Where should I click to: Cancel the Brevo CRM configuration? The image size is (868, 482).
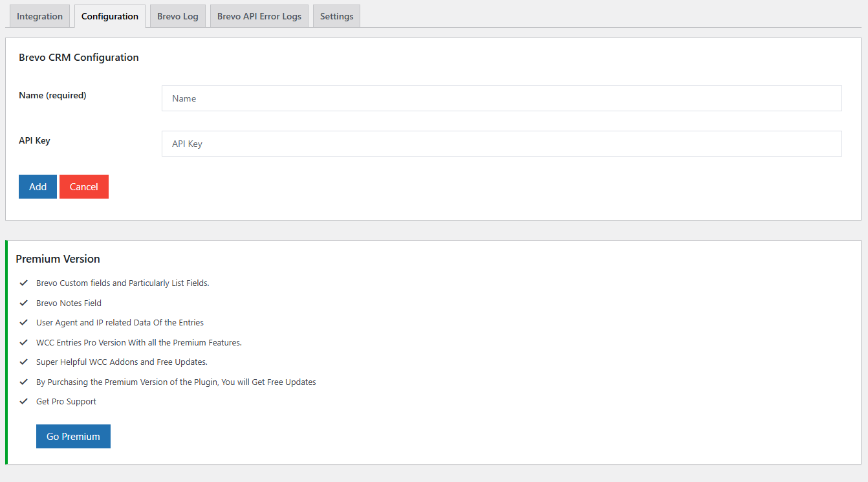tap(84, 187)
